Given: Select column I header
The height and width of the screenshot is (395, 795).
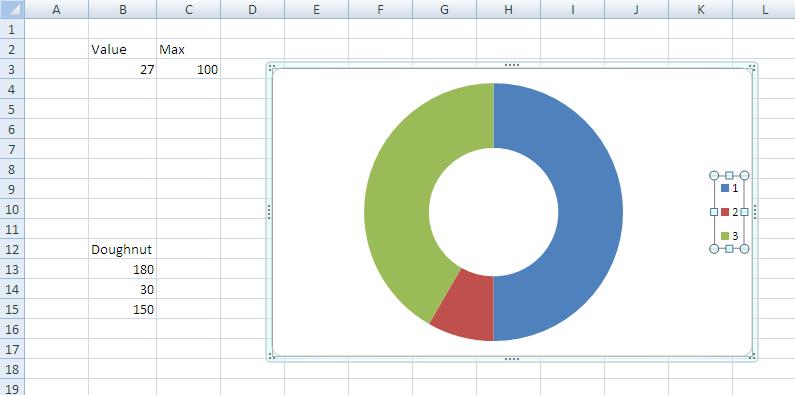Looking at the screenshot, I should coord(572,9).
